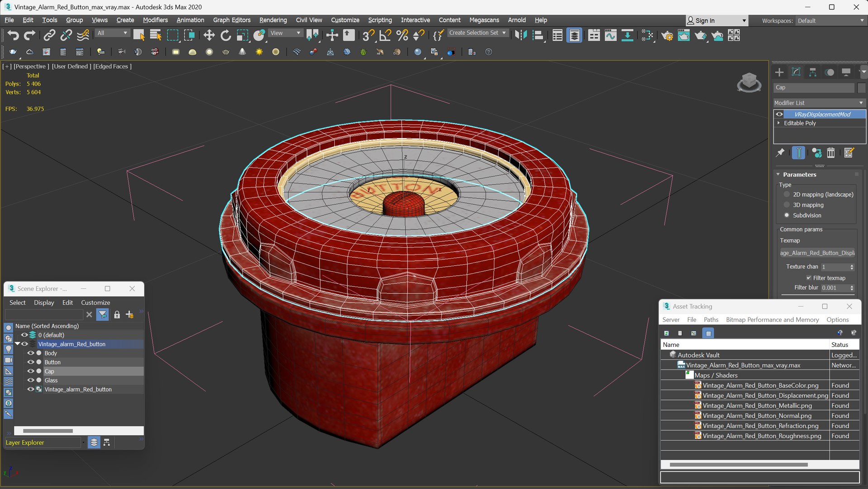Open the Create tab plus icon in command panel
The height and width of the screenshot is (489, 868).
coord(779,72)
